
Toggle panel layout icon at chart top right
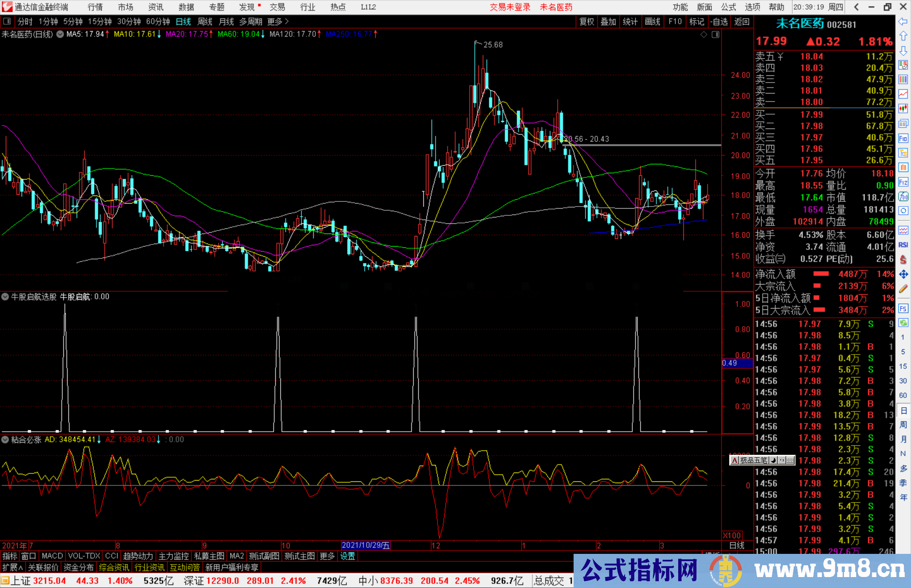(x=715, y=35)
